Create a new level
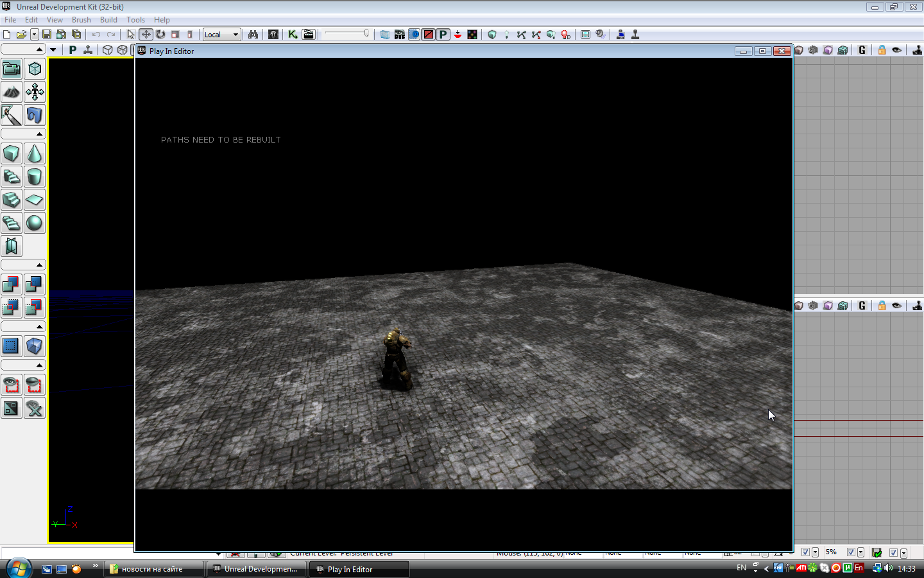This screenshot has width=924, height=578. click(x=7, y=35)
